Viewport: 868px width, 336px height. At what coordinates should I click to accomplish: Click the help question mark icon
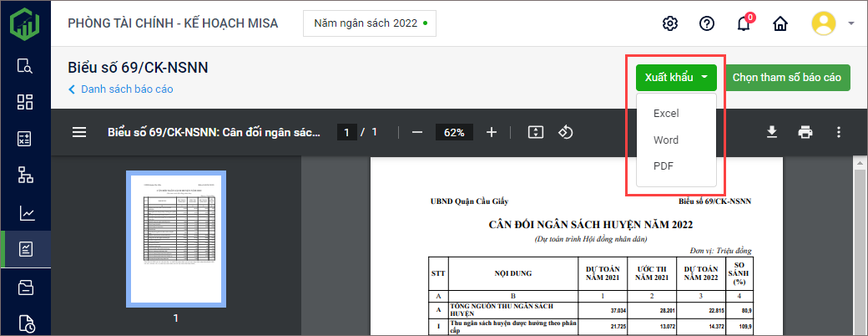(x=707, y=23)
